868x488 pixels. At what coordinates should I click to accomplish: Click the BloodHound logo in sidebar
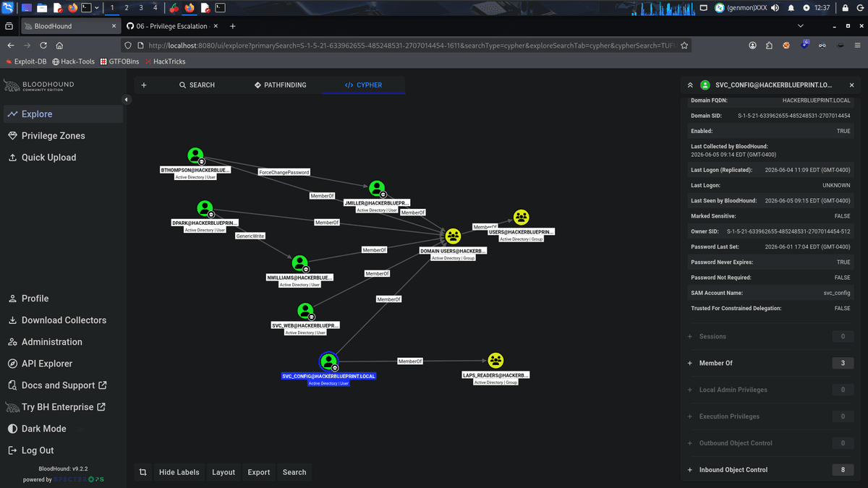point(39,86)
